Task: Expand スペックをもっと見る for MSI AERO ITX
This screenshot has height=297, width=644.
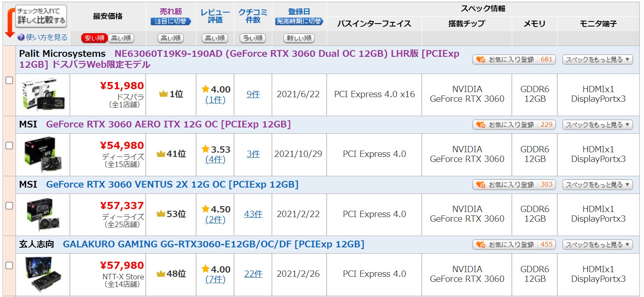Action: coord(598,125)
